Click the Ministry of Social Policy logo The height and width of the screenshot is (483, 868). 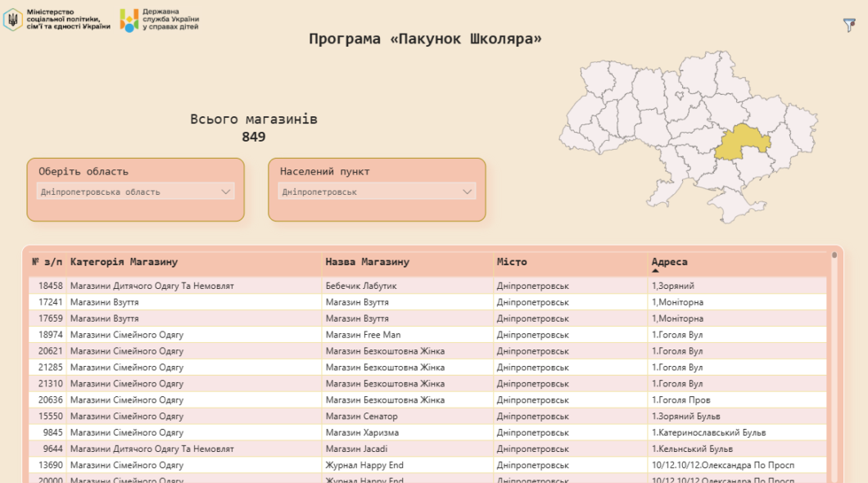(x=57, y=20)
